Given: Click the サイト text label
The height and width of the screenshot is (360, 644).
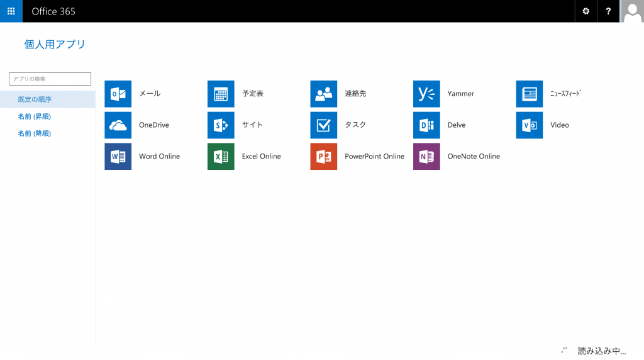Looking at the screenshot, I should tap(252, 125).
